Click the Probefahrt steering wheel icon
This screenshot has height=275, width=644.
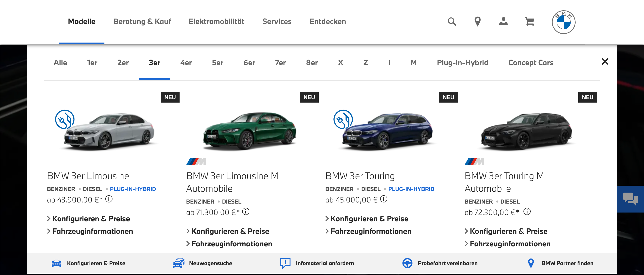coord(407,263)
